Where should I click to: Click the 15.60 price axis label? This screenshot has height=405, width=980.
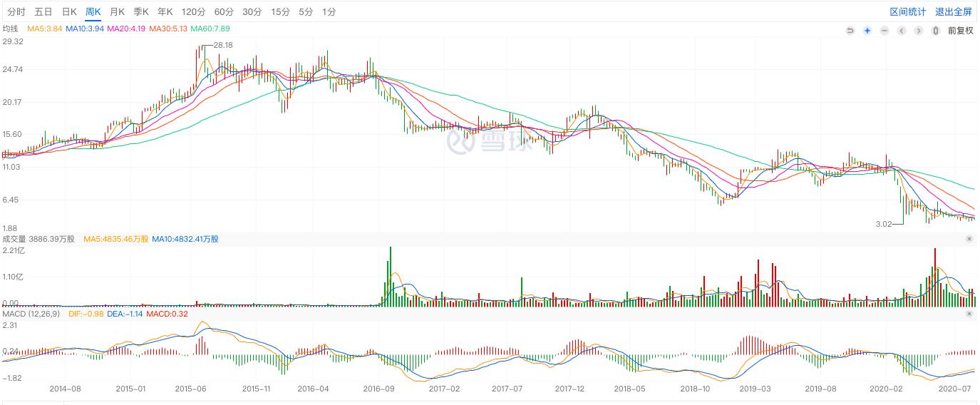click(13, 134)
